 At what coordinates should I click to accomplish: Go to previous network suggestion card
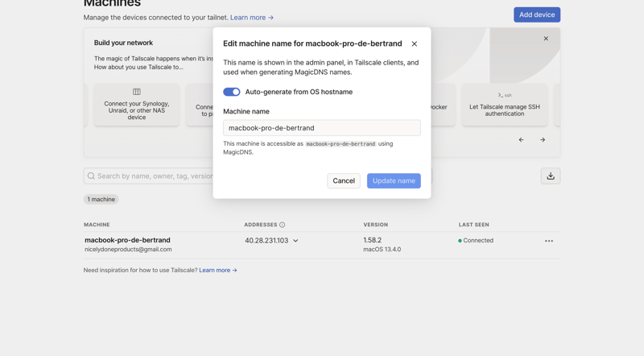coord(521,140)
